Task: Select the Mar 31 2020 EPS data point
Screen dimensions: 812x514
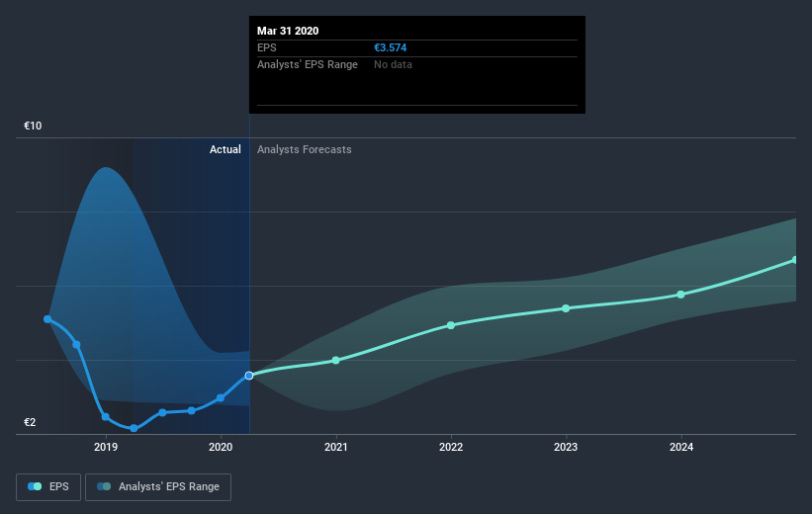Action: tap(249, 376)
